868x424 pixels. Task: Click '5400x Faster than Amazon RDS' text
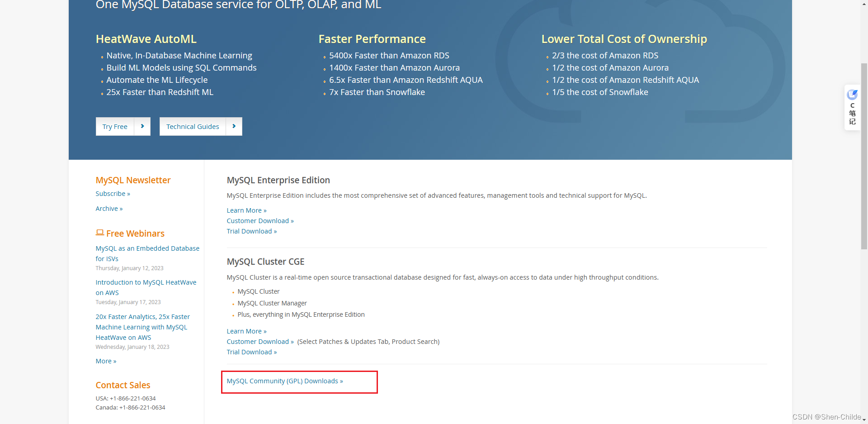389,55
